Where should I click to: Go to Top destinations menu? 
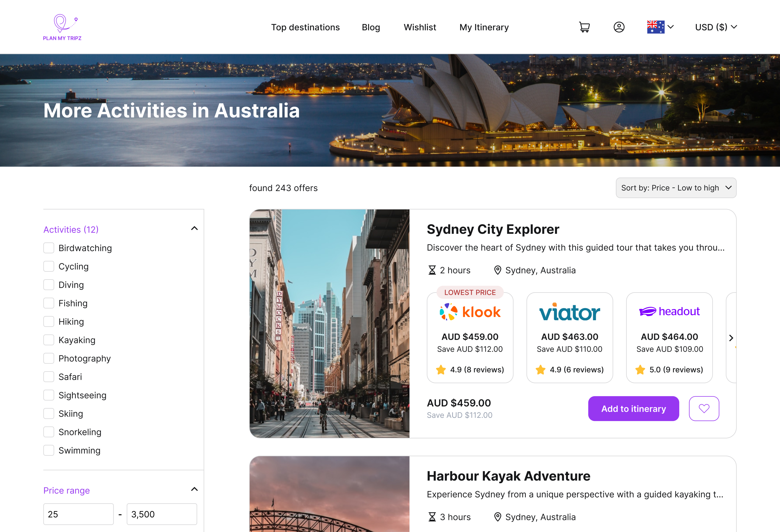(x=305, y=27)
